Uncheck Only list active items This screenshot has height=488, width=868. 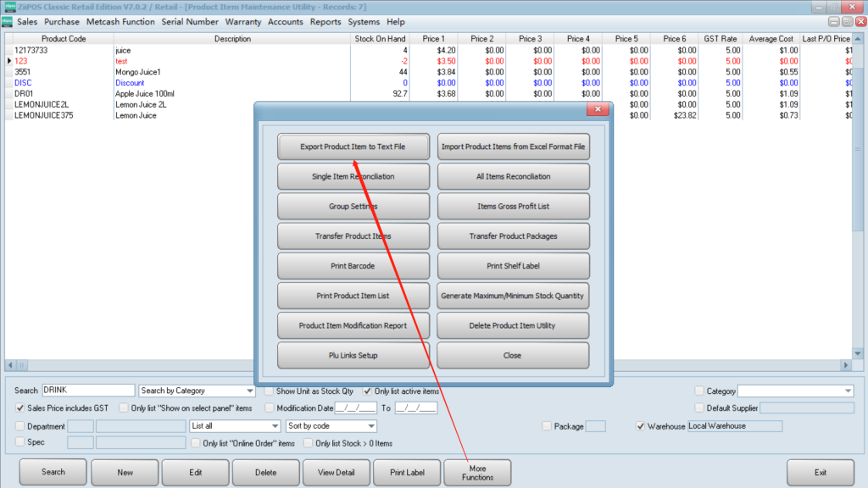tap(367, 391)
